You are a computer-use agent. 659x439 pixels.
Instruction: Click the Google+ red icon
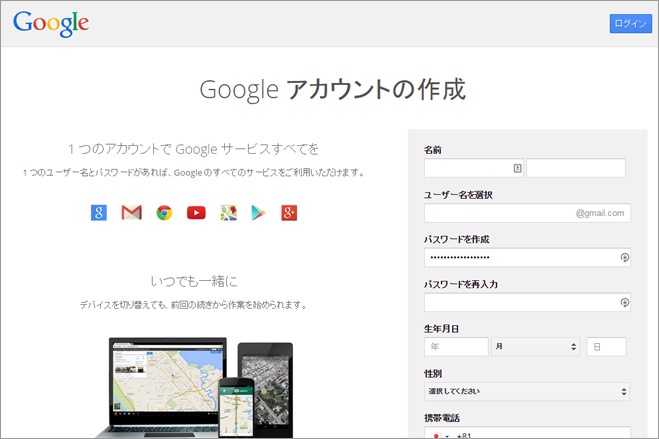coord(289,213)
